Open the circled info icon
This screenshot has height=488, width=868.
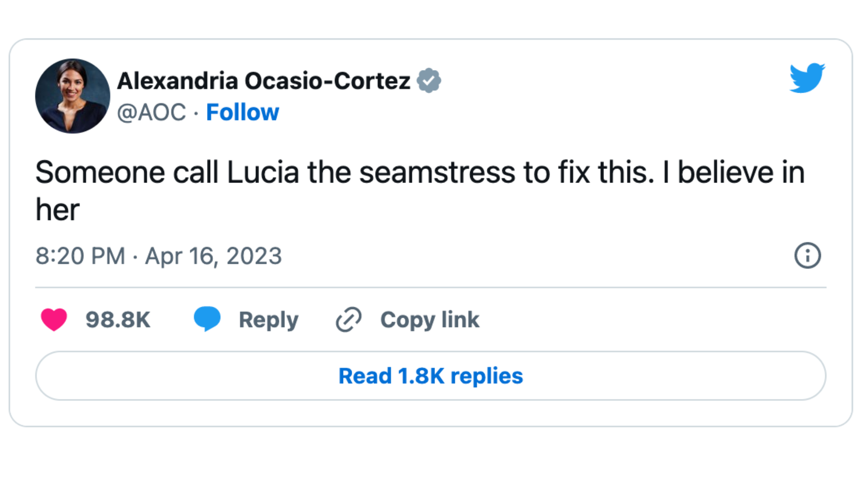pos(807,256)
